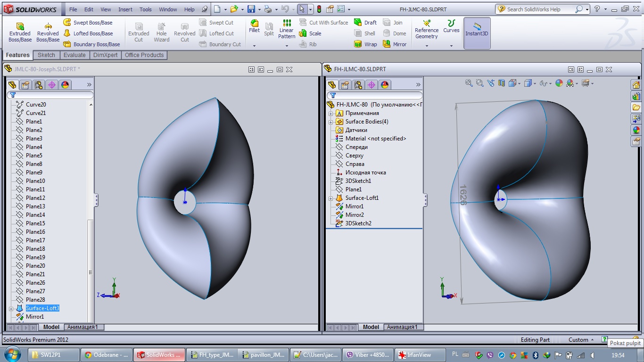Open the Curves dropdown arrow
The height and width of the screenshot is (362, 644).
[x=451, y=46]
